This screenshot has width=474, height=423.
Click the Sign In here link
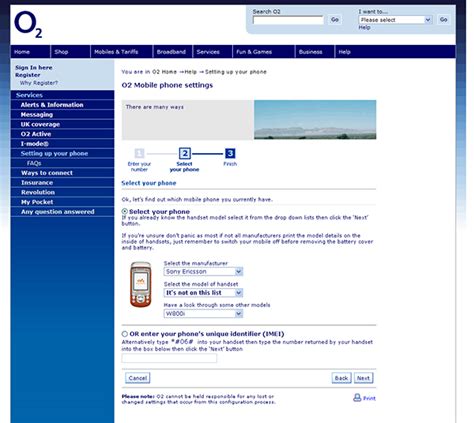[x=34, y=68]
